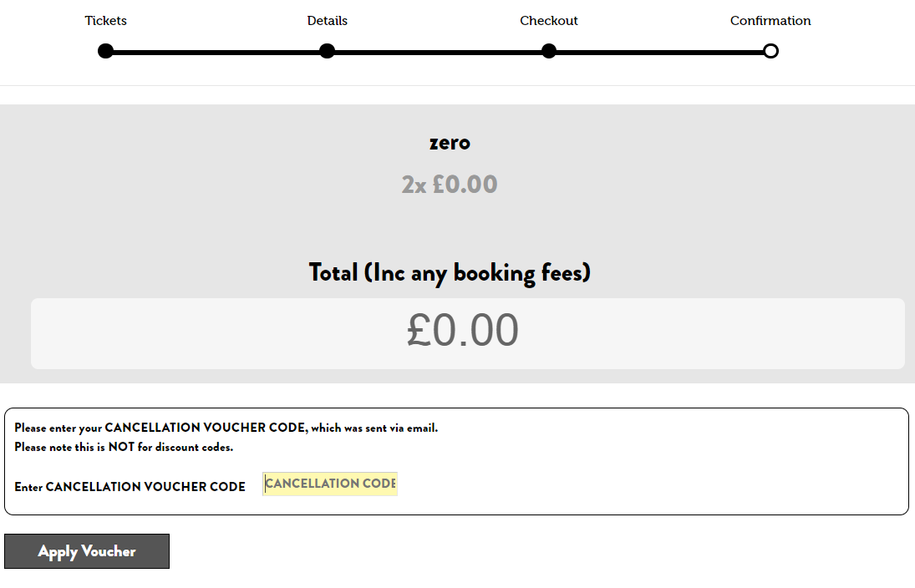Viewport: 915px width, 588px height.
Task: Click the "NOT for discount codes" note
Action: point(124,448)
